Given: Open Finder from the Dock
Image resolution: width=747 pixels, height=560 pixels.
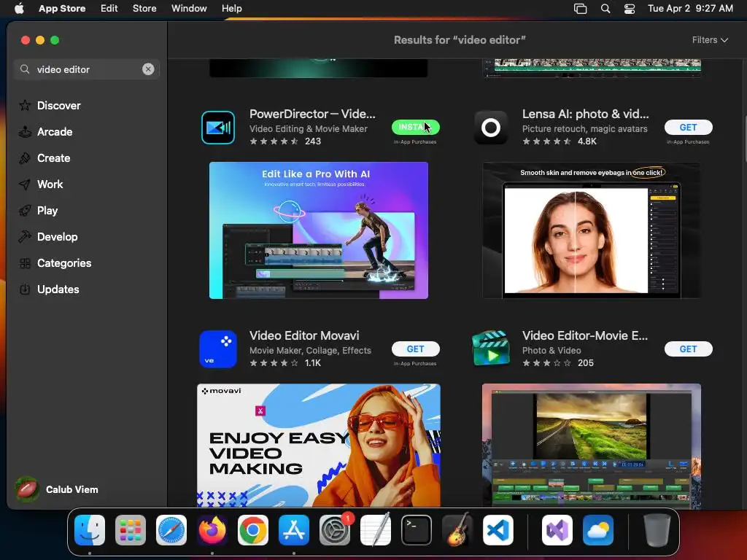Looking at the screenshot, I should 90,530.
